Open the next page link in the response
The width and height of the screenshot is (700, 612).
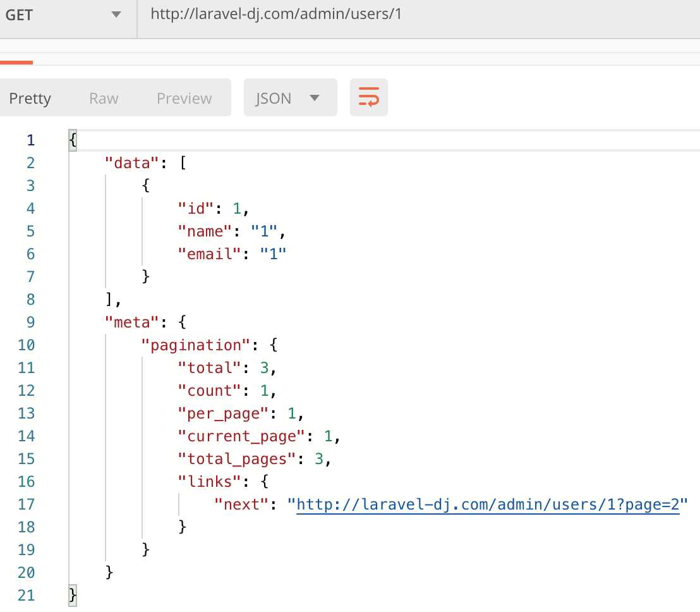click(488, 505)
